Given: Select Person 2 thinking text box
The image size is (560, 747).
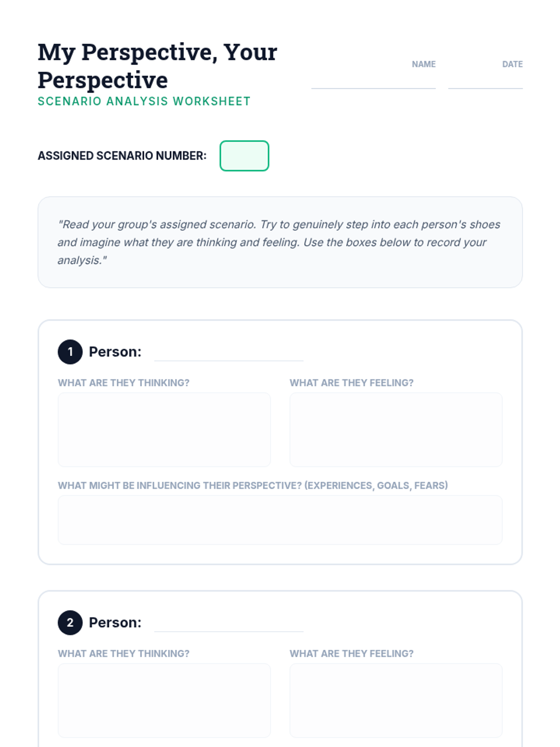Looking at the screenshot, I should (x=164, y=700).
